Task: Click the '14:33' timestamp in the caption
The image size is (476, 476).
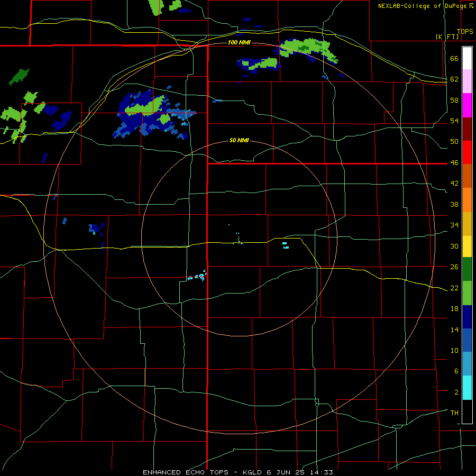Action: pos(323,472)
